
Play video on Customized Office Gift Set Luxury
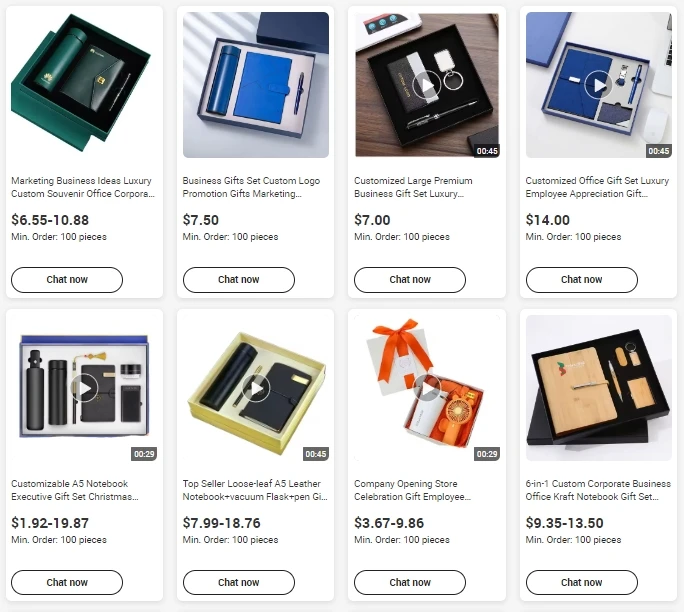tap(598, 84)
